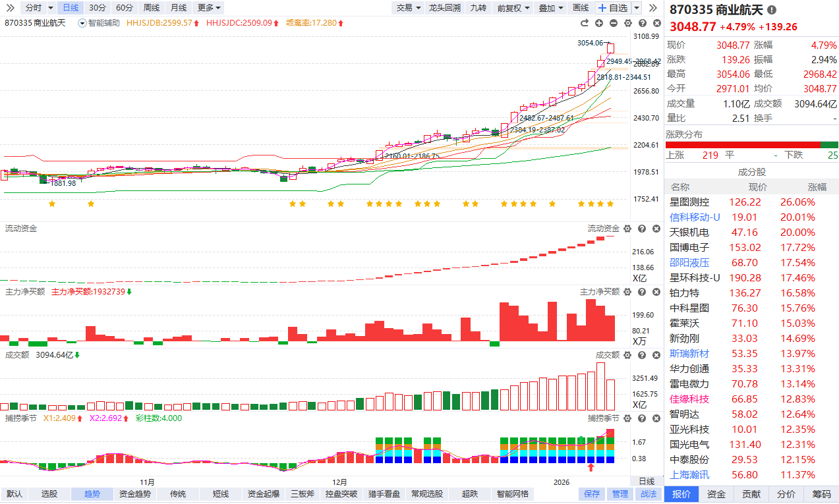
Task: Click the zoom-out minus icon on main chart
Action: pos(614,23)
